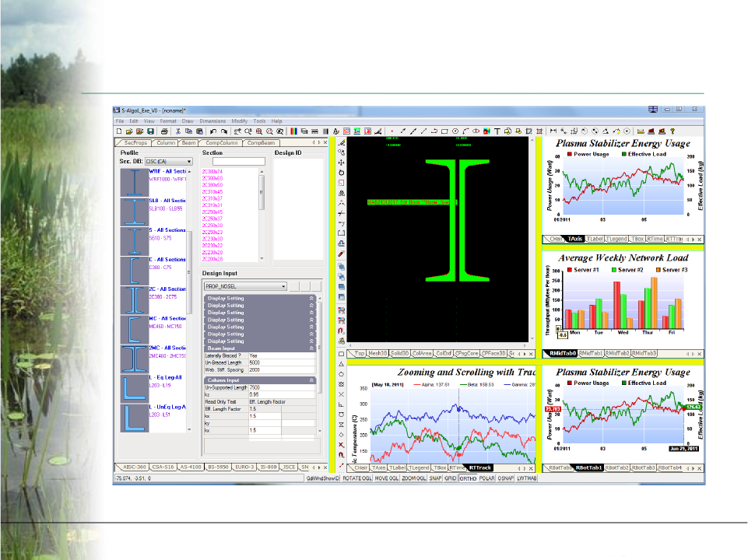748x560 pixels.
Task: Toggle MOVE OGL in status bar
Action: [386, 478]
